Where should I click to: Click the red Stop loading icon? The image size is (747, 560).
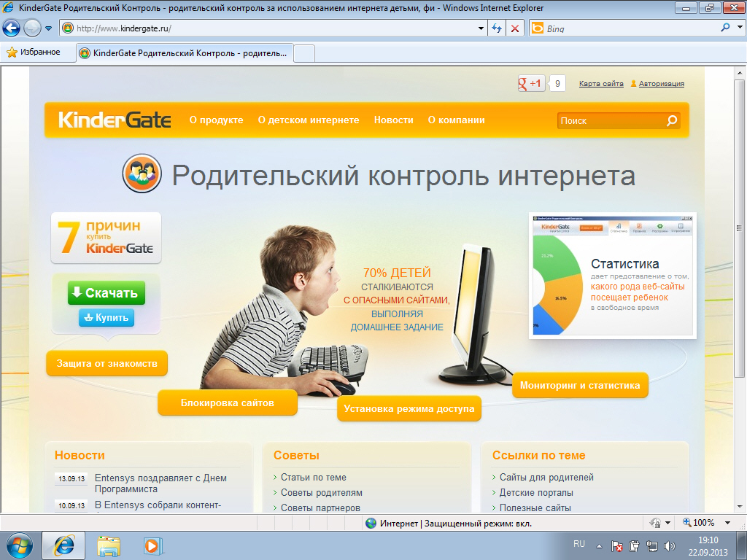click(515, 28)
